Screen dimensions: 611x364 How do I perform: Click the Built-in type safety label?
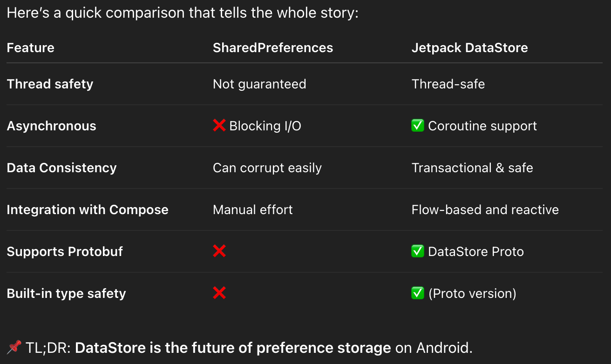[x=66, y=293]
